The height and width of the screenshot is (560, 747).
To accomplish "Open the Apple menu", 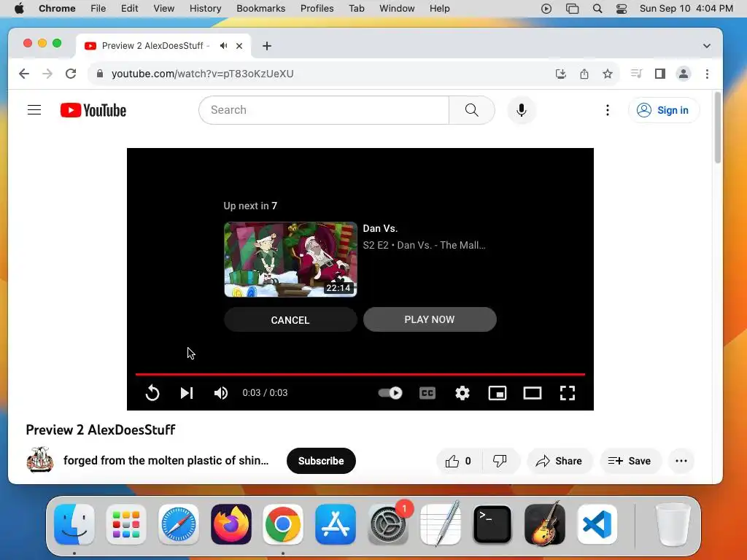I will 19,9.
